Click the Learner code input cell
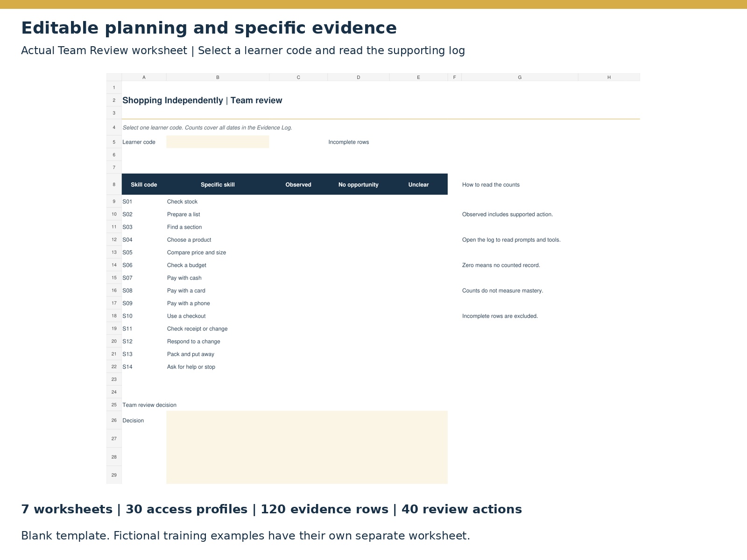Screen dimensions: 747x560 [218, 142]
